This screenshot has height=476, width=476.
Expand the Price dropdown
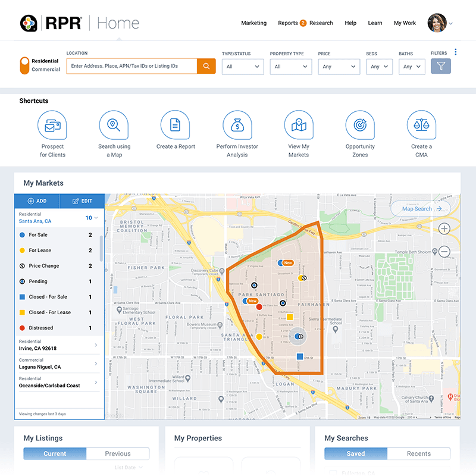coord(339,67)
